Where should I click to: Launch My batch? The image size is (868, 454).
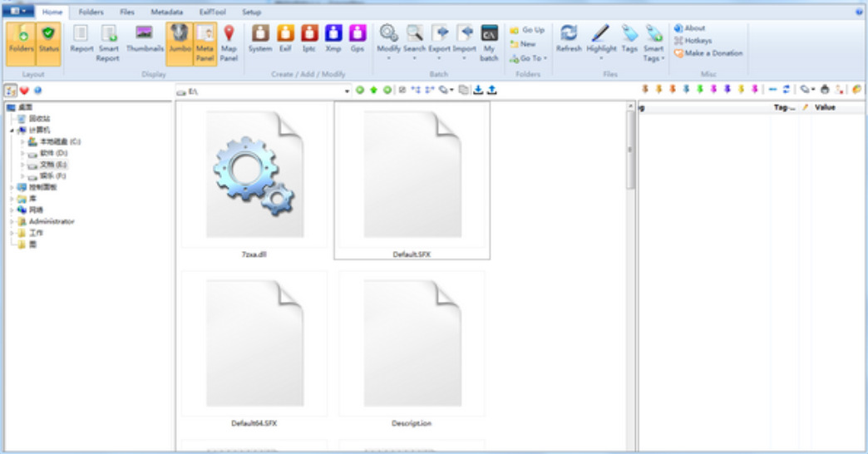click(490, 42)
